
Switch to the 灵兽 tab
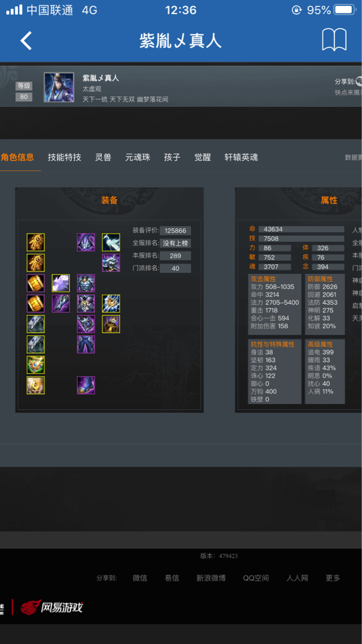point(103,157)
